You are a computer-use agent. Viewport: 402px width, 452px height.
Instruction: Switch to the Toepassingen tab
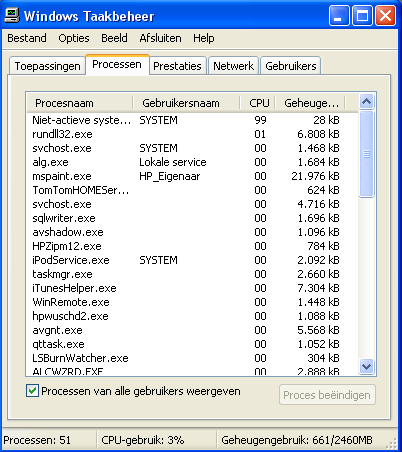[x=47, y=66]
